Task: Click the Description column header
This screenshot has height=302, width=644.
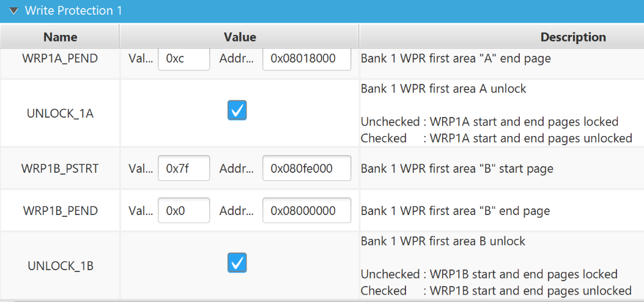Action: (502, 37)
